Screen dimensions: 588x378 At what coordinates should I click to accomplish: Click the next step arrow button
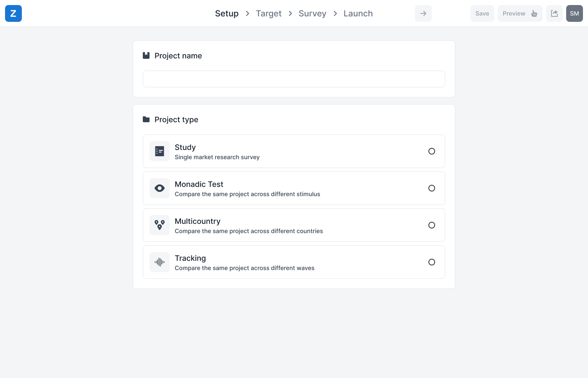point(423,13)
